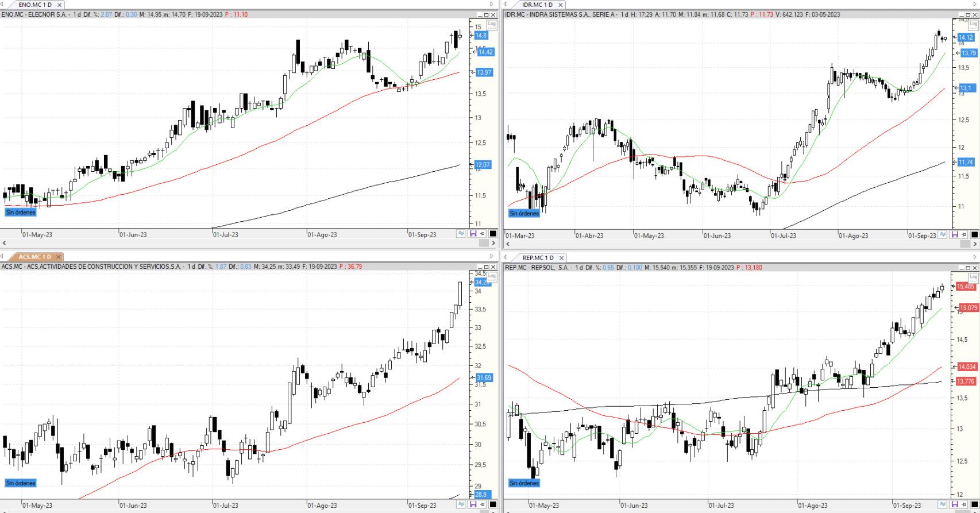Open black color swatch on ACS.MC chart

coord(492,504)
